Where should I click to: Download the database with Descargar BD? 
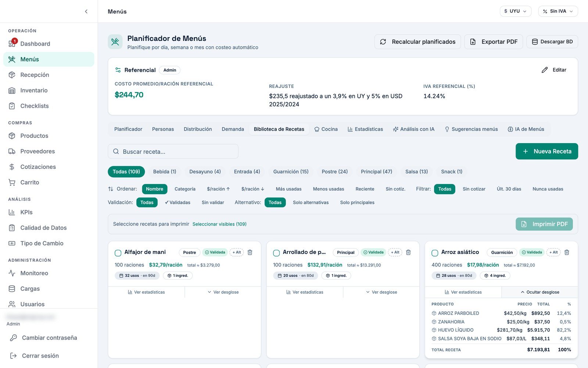coord(552,42)
